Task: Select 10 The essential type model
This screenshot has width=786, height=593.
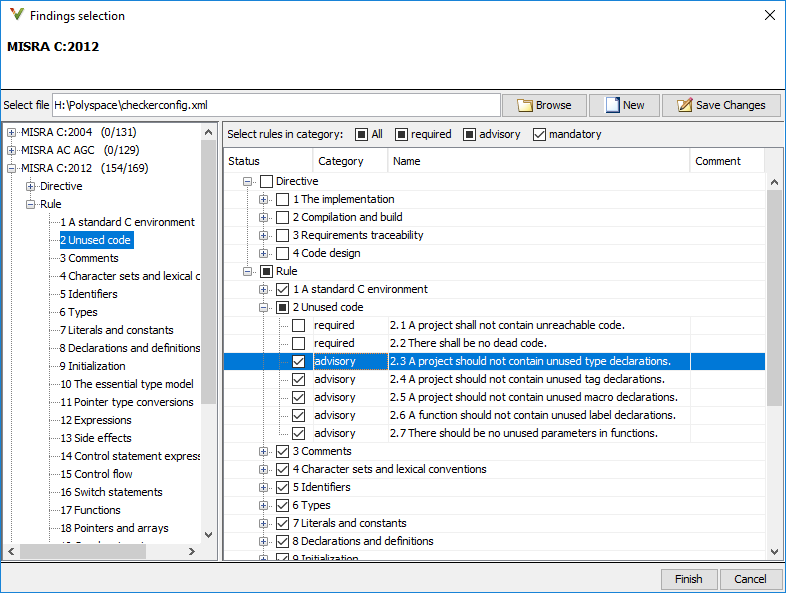Action: (127, 384)
